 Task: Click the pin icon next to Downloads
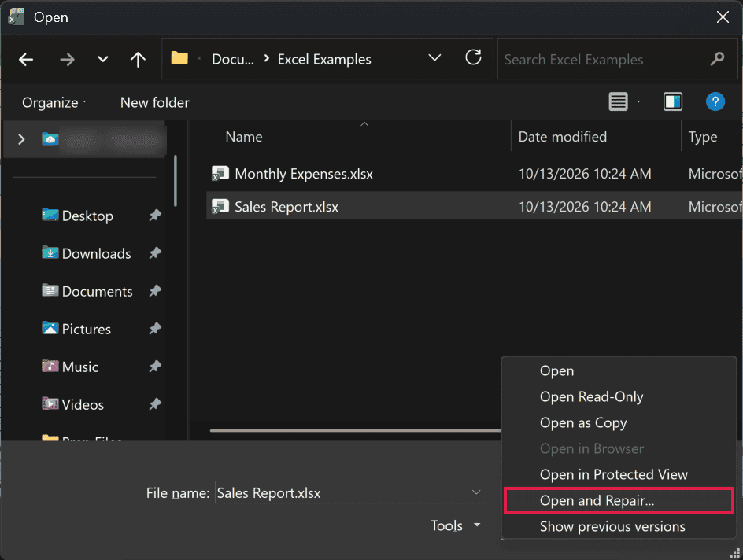click(x=155, y=253)
